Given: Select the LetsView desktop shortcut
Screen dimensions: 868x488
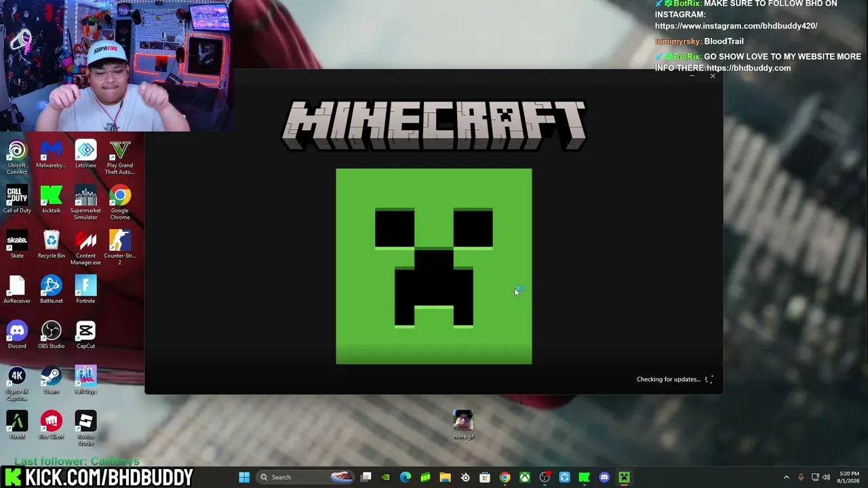Looking at the screenshot, I should click(x=85, y=155).
